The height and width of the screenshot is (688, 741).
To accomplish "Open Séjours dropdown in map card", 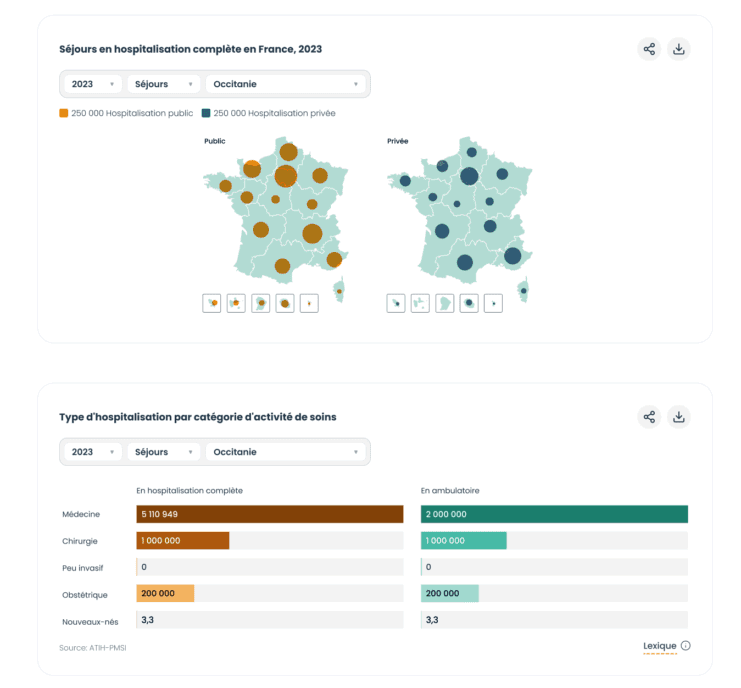I will coord(164,84).
